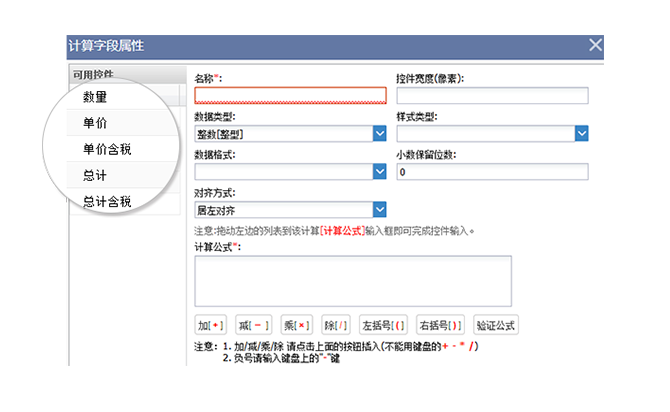The width and height of the screenshot is (670, 412).
Task: Insert left parenthesis with 左括号 button
Action: click(384, 325)
